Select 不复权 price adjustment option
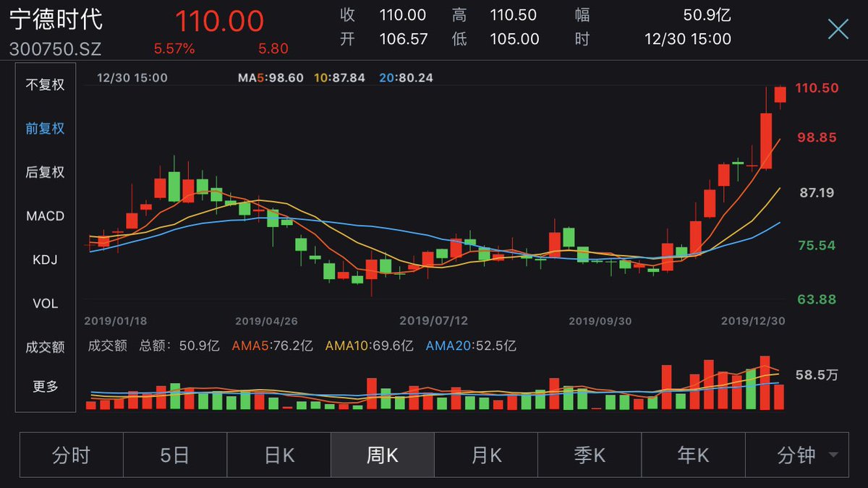868x488 pixels. coord(45,85)
